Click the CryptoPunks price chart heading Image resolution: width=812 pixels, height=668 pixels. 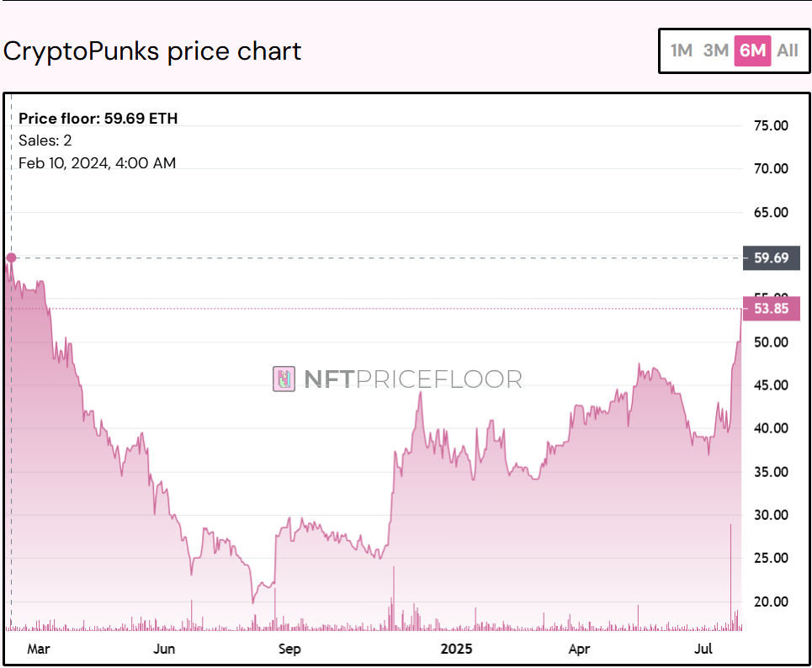[152, 51]
